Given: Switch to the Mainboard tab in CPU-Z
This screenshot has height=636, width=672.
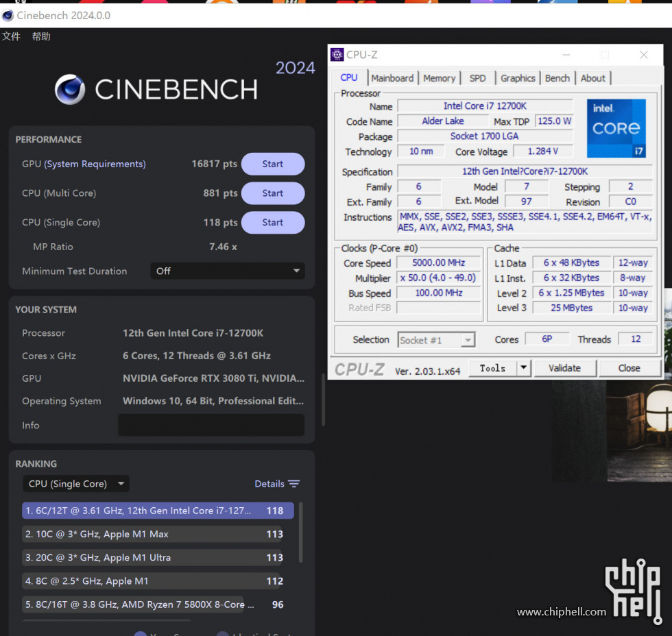Looking at the screenshot, I should tap(392, 78).
